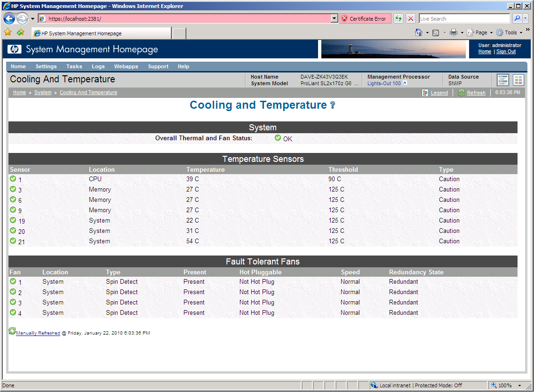Click status icon for fan 3

click(x=13, y=302)
